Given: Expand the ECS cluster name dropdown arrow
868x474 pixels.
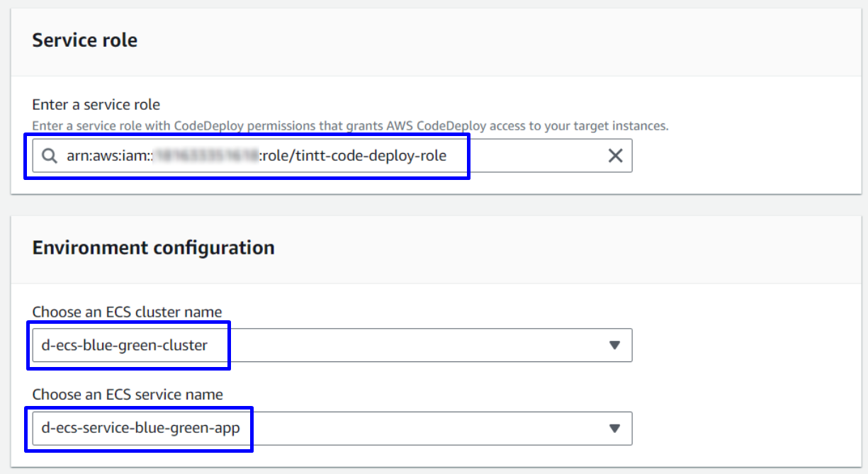Looking at the screenshot, I should click(614, 345).
